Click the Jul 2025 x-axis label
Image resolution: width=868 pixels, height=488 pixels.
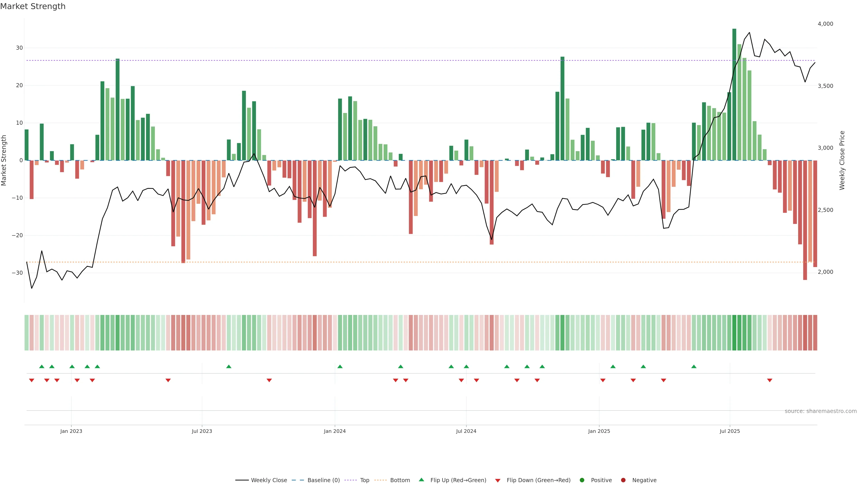pyautogui.click(x=730, y=431)
